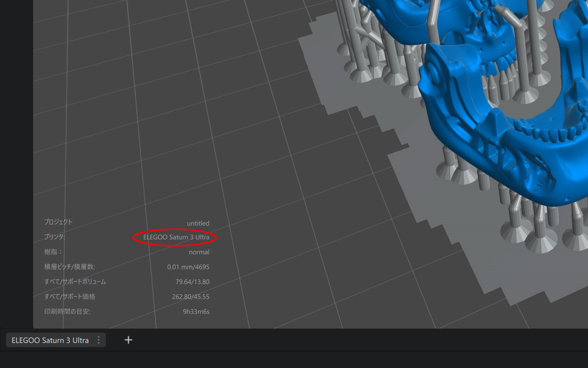
Task: Add a new printer tab with plus
Action: click(x=128, y=340)
